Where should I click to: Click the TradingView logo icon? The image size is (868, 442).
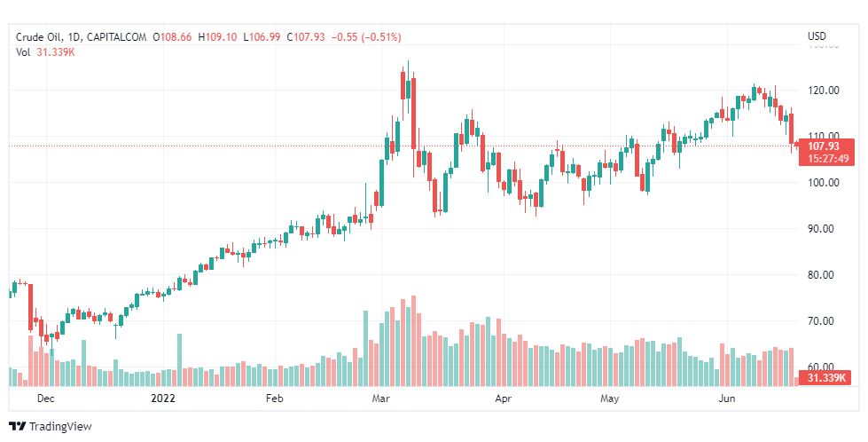[x=17, y=426]
